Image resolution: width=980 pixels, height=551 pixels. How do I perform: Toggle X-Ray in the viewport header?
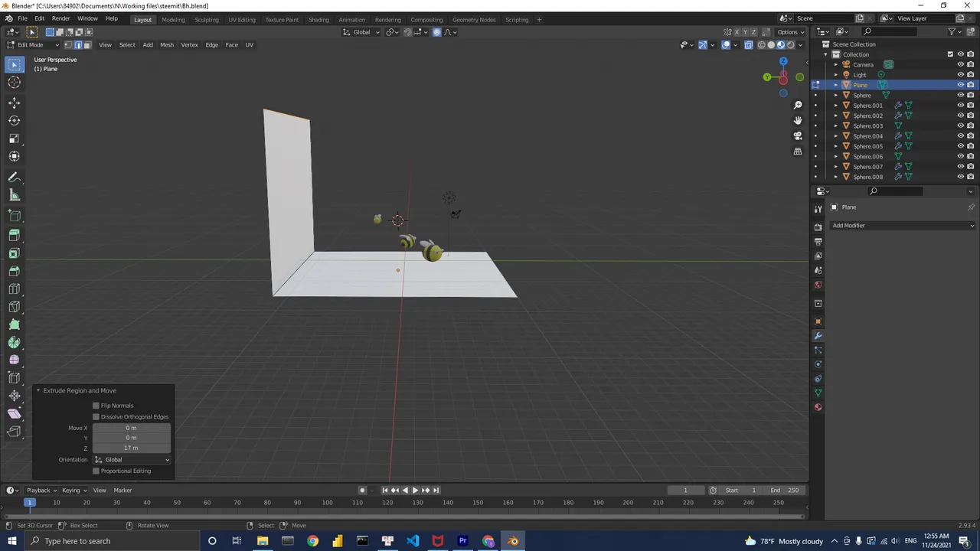click(x=749, y=44)
